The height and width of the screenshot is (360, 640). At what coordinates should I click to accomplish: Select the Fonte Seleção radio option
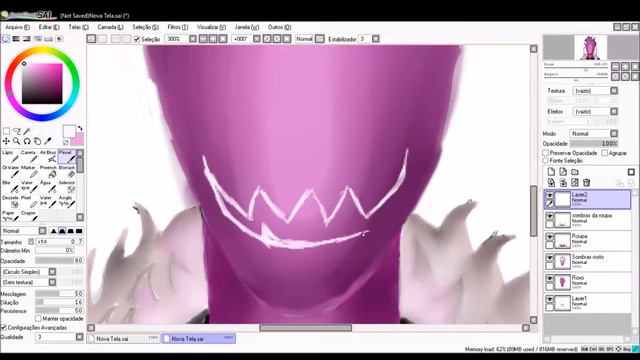(x=546, y=161)
